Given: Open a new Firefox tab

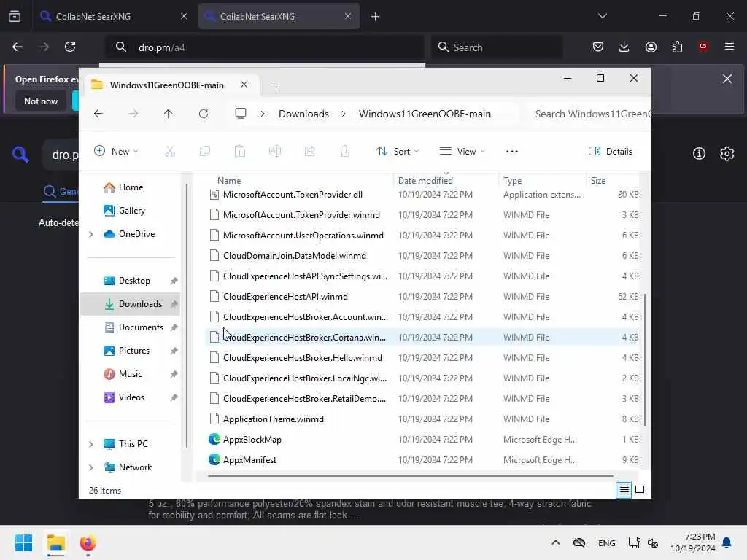Looking at the screenshot, I should [x=376, y=17].
